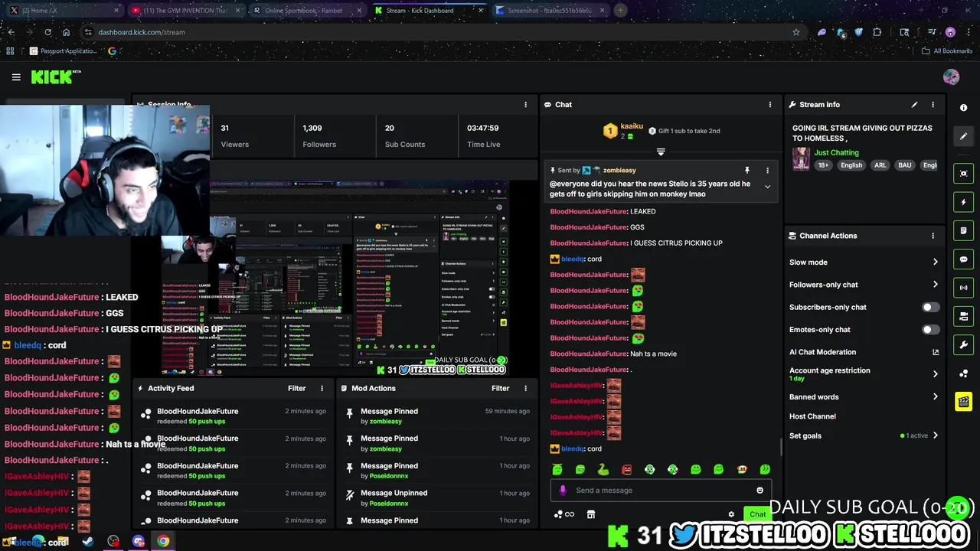
Task: Open the hamburger menu beside Kick logo
Action: (x=16, y=77)
